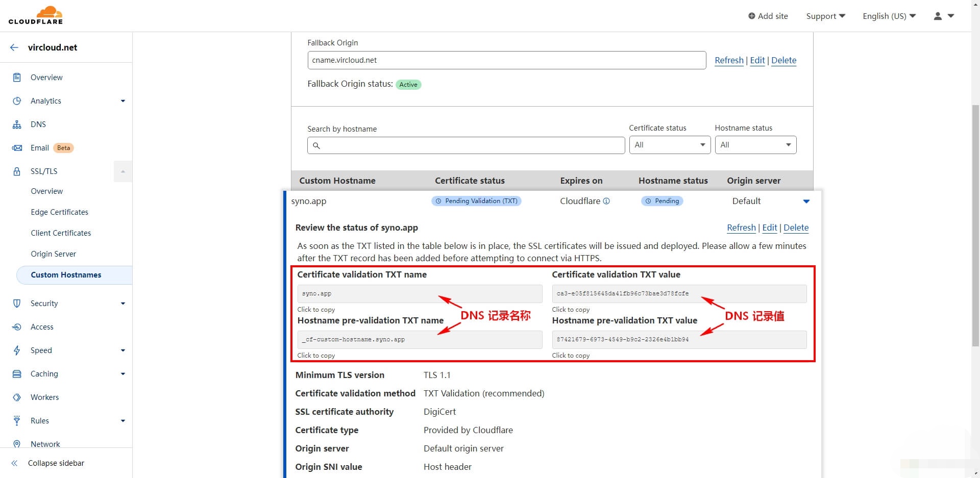Open the English (US) language menu
Viewport: 980px width, 478px height.
(889, 16)
